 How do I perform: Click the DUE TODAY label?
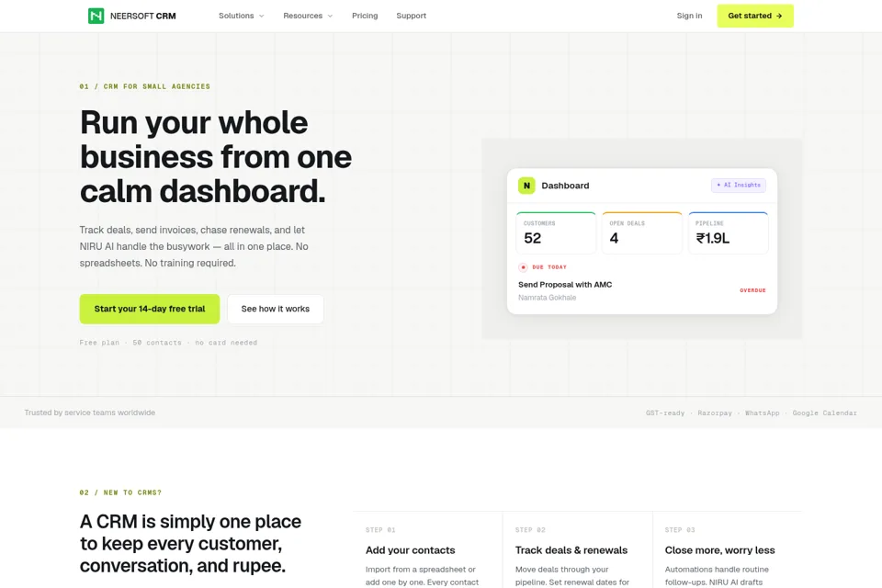[x=549, y=267]
